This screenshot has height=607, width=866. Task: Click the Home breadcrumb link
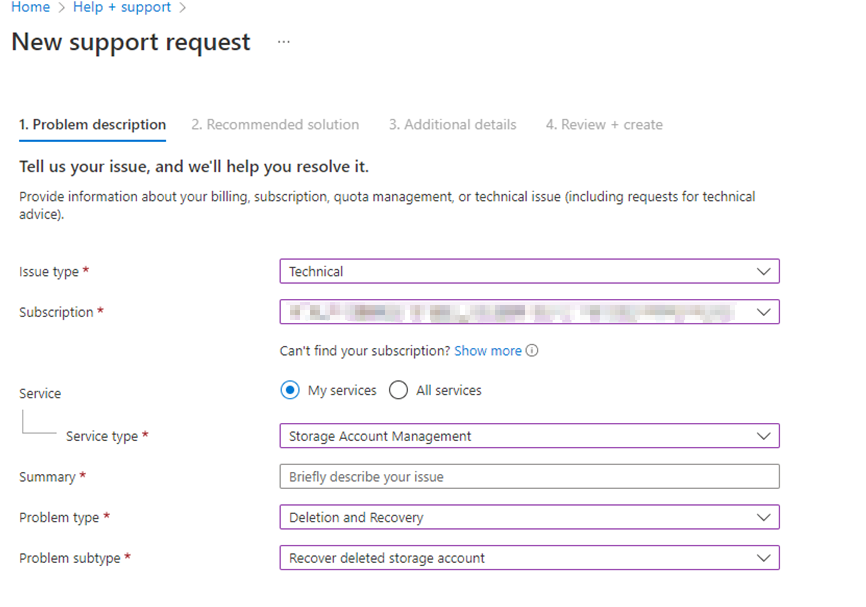[x=30, y=8]
